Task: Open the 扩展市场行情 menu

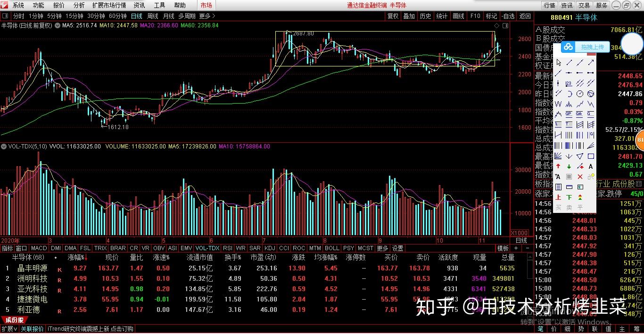Action: [109, 6]
